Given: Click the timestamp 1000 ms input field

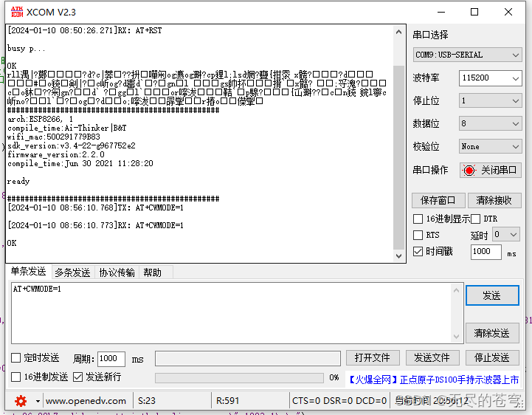Looking at the screenshot, I should coord(486,252).
